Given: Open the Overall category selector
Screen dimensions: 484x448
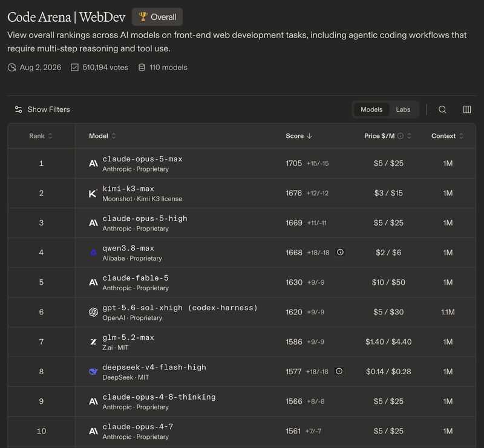Looking at the screenshot, I should tap(157, 17).
